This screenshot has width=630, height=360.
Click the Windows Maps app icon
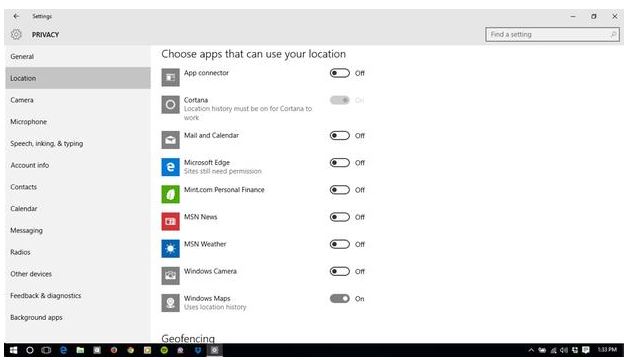click(x=170, y=303)
